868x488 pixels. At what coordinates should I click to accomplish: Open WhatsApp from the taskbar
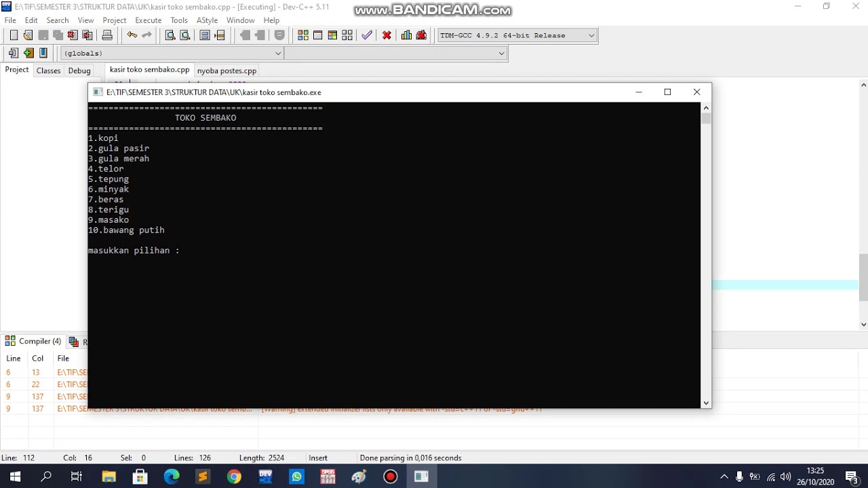296,476
